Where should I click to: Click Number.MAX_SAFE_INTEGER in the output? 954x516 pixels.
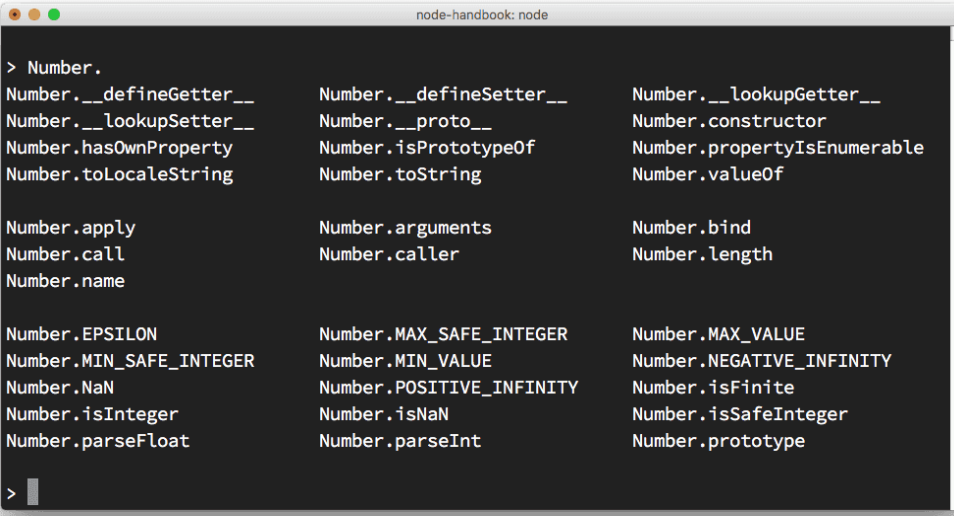click(x=444, y=334)
